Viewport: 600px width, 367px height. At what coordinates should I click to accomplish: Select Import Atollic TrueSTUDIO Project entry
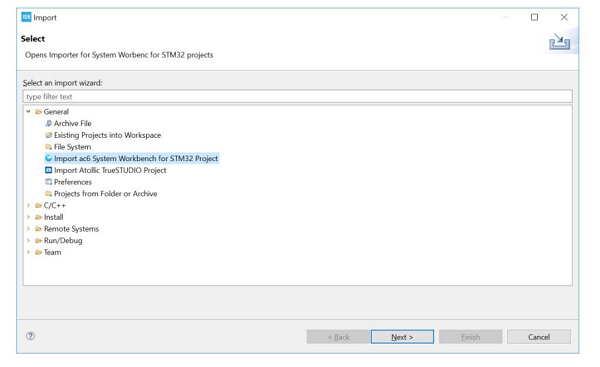[x=110, y=170]
